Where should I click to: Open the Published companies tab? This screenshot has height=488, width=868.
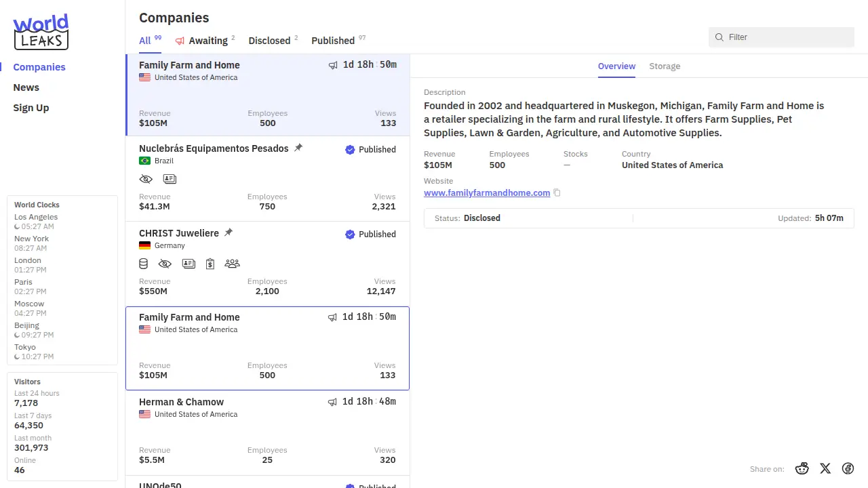click(x=333, y=41)
